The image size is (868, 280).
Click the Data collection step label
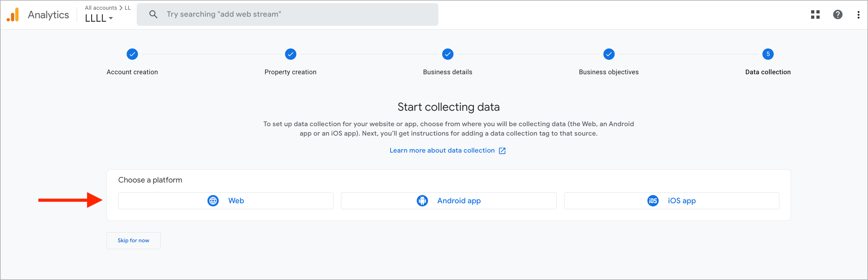coord(768,72)
